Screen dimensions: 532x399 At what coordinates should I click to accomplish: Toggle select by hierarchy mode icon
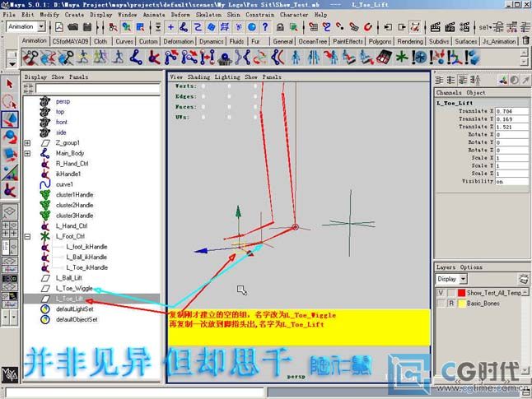(113, 27)
